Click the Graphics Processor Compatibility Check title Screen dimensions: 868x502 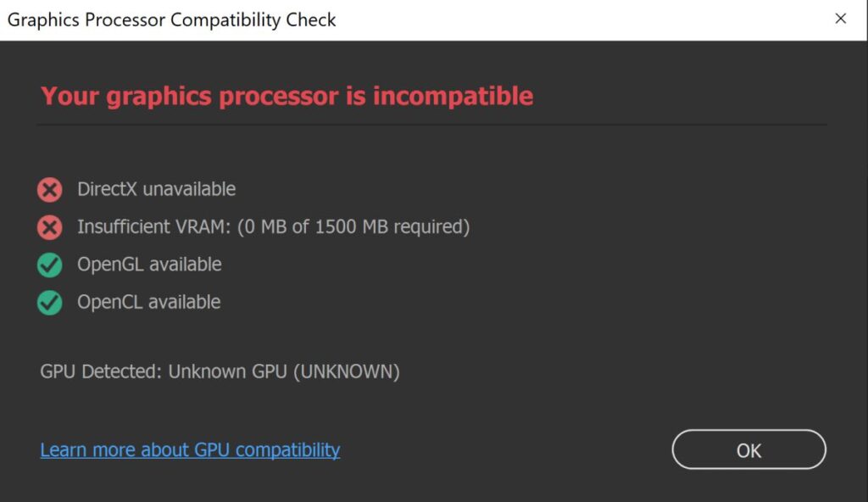(170, 19)
